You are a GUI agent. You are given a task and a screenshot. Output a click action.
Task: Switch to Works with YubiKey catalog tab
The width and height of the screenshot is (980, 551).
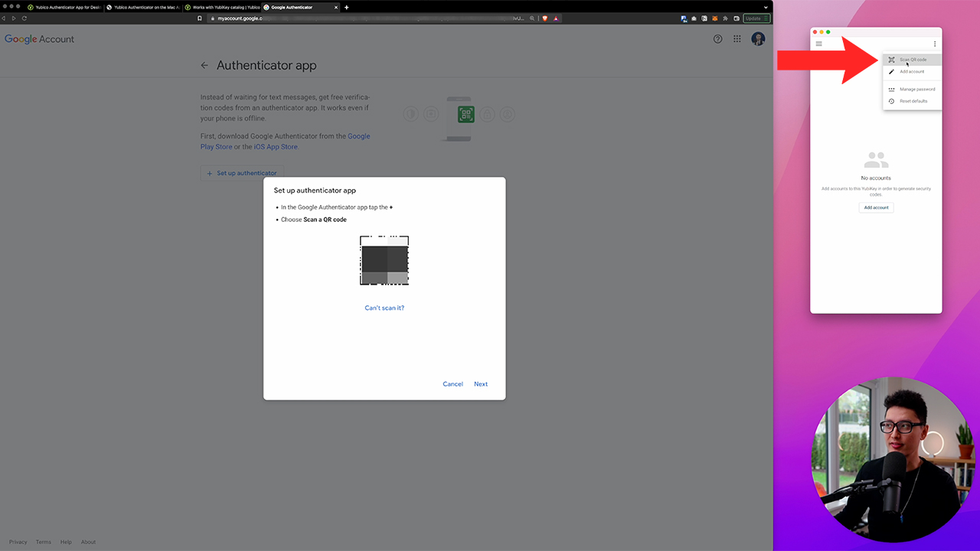tap(221, 7)
